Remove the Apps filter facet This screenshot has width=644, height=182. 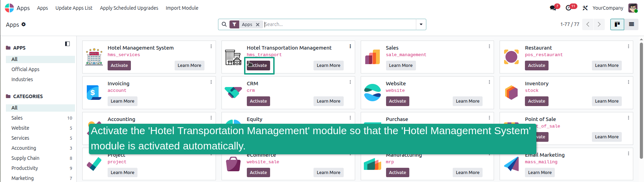click(x=258, y=25)
